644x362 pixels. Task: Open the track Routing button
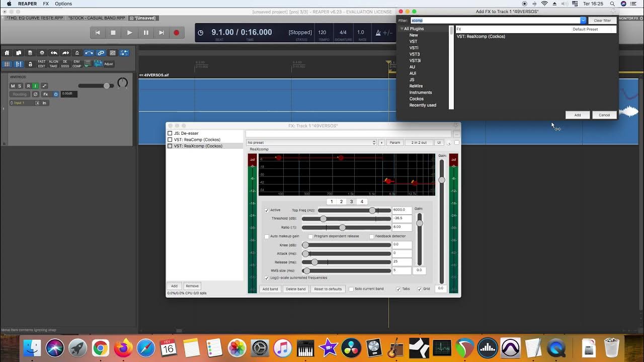point(20,94)
